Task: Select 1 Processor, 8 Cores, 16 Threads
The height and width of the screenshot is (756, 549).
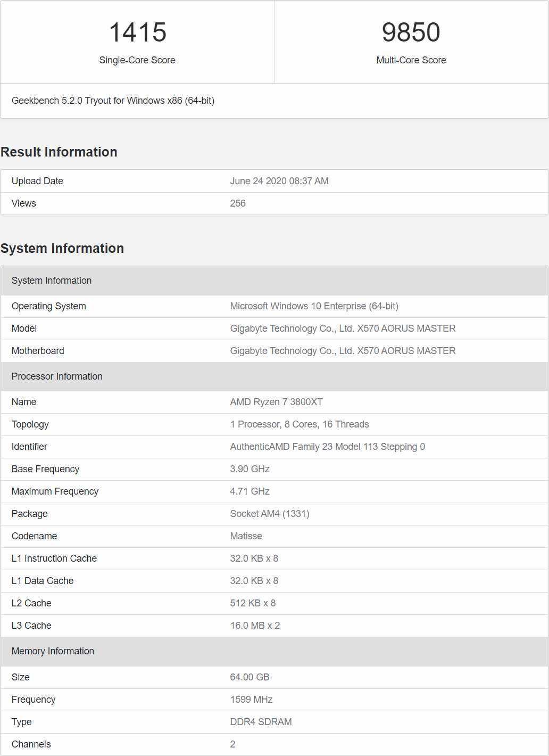Action: [x=300, y=424]
